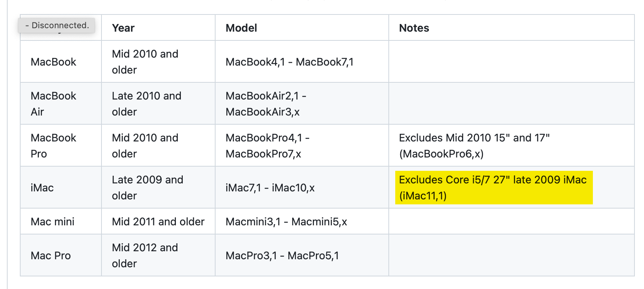Click the Model column header
Screen dimensions: 644x289
[241, 28]
